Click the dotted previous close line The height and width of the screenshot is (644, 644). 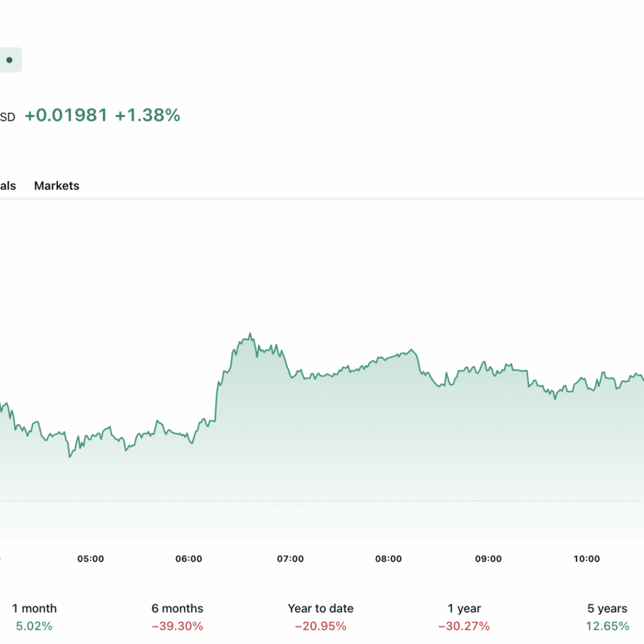pyautogui.click(x=322, y=501)
